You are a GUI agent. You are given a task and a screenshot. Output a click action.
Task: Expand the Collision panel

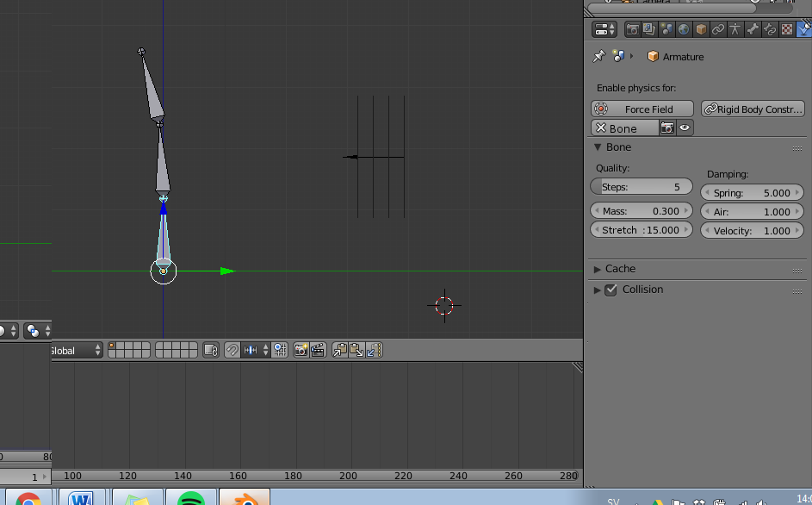[x=597, y=290]
